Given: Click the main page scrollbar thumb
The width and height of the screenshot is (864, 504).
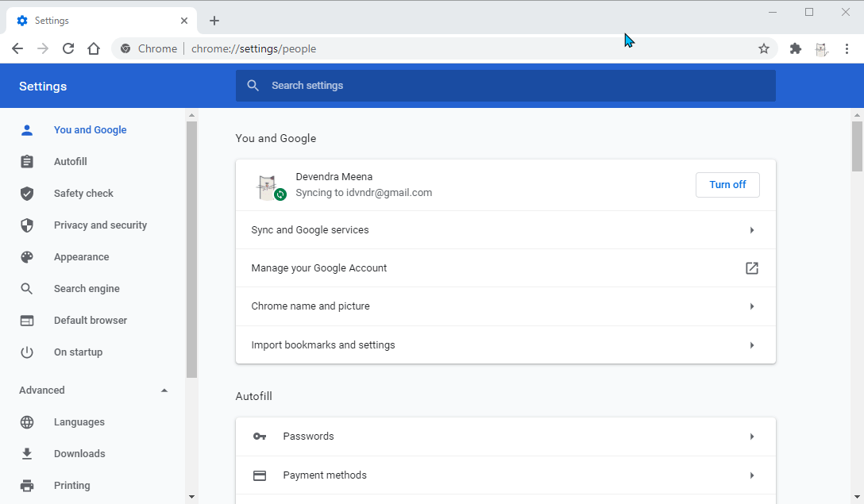Looking at the screenshot, I should (857, 146).
